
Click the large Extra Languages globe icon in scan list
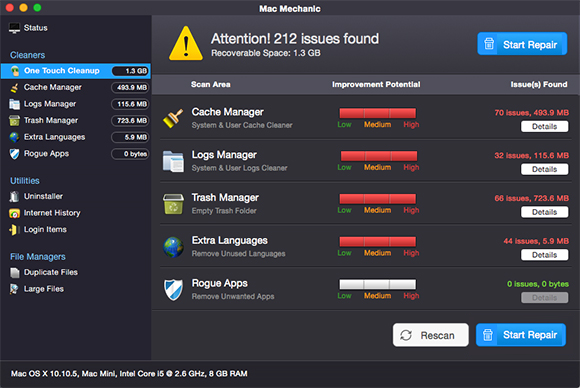[173, 247]
